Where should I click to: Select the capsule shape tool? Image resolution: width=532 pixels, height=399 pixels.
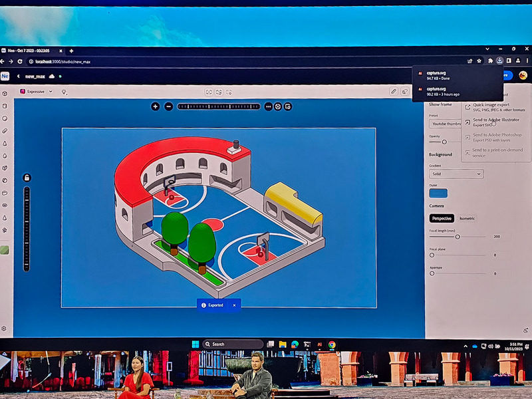coord(5,131)
